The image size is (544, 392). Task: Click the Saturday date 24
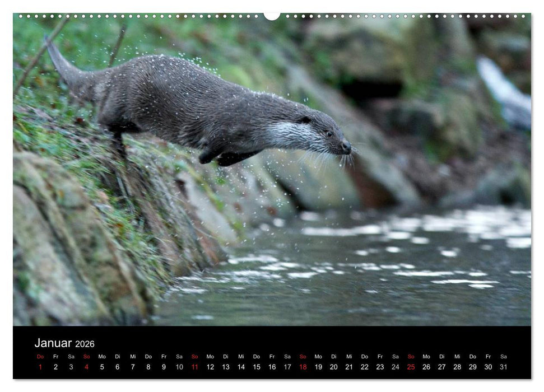[x=395, y=366]
